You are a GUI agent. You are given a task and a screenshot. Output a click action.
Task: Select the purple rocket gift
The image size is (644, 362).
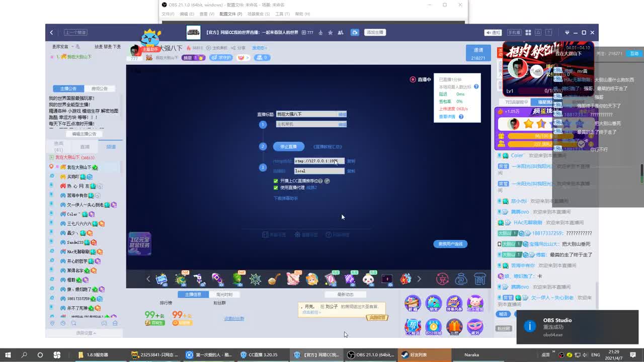pyautogui.click(x=218, y=279)
